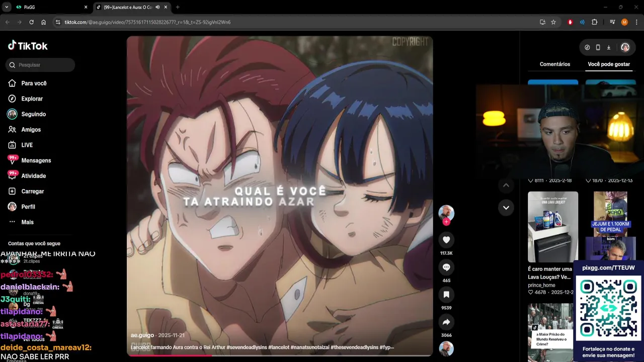Open the orange M Chrome profile
The height and width of the screenshot is (362, 644).
point(624,22)
